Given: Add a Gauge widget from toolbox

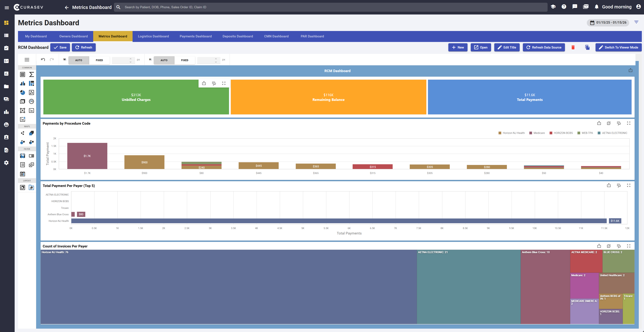Looking at the screenshot, I should click(x=31, y=101).
